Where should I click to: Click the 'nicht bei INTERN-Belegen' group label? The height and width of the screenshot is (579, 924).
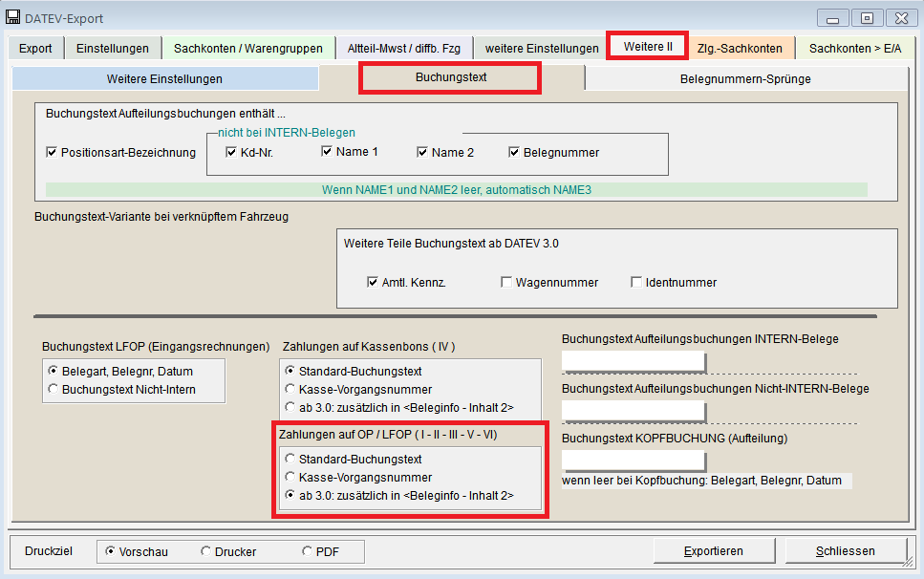coord(287,133)
